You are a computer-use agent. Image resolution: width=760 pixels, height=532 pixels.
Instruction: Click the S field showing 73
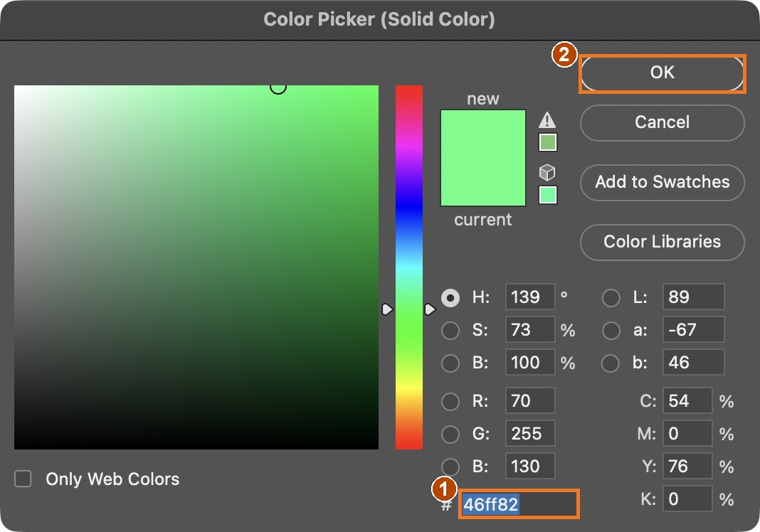pyautogui.click(x=529, y=329)
